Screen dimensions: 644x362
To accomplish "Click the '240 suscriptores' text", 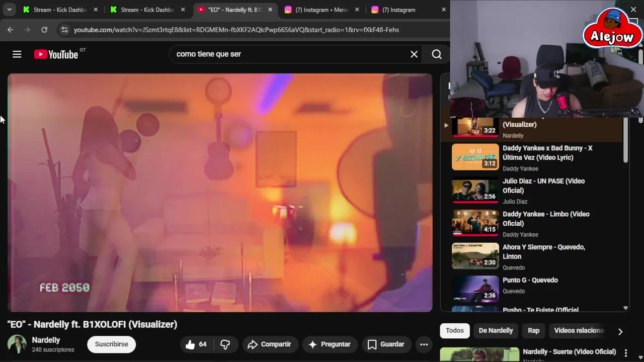I will pyautogui.click(x=53, y=350).
